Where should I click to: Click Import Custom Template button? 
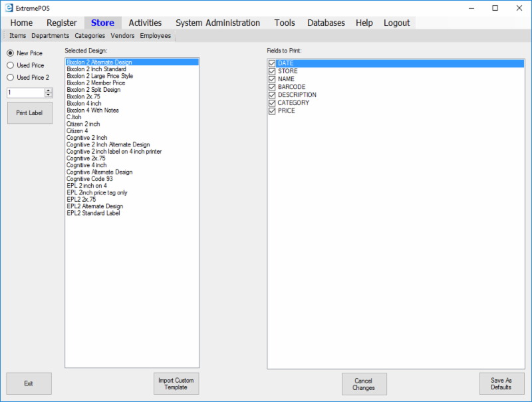pyautogui.click(x=176, y=384)
